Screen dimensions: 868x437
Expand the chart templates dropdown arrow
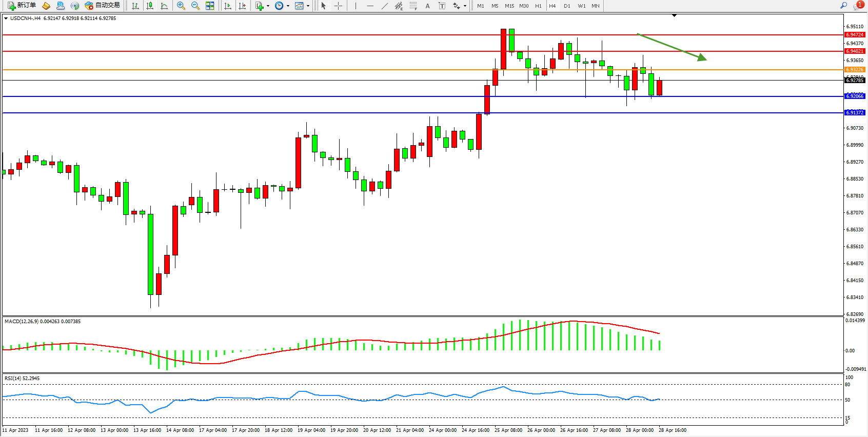pos(308,6)
